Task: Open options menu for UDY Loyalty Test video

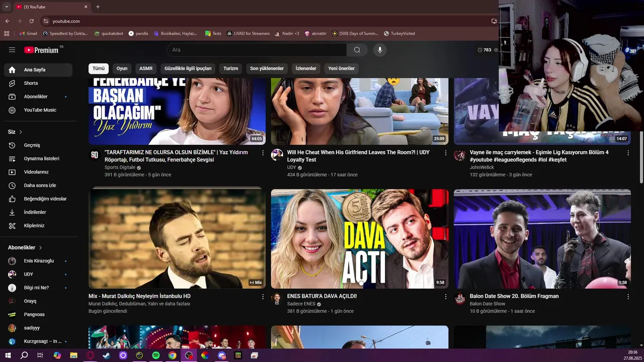Action: tap(445, 153)
